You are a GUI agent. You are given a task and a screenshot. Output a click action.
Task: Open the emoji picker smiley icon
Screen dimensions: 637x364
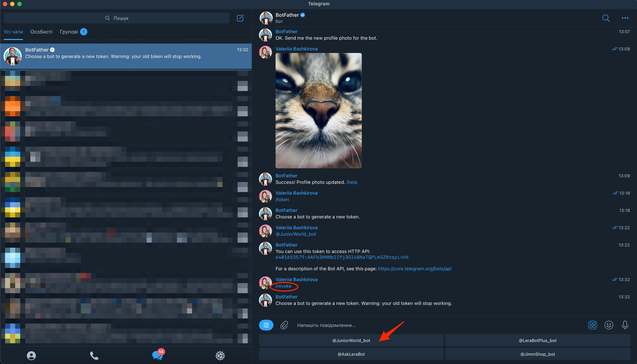609,325
